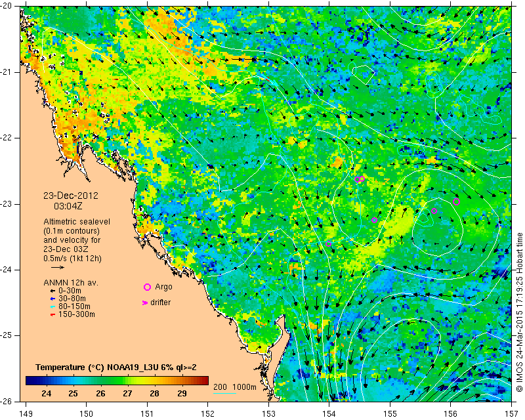Click the "30-80m" depth label
The height and width of the screenshot is (420, 525).
tap(72, 299)
